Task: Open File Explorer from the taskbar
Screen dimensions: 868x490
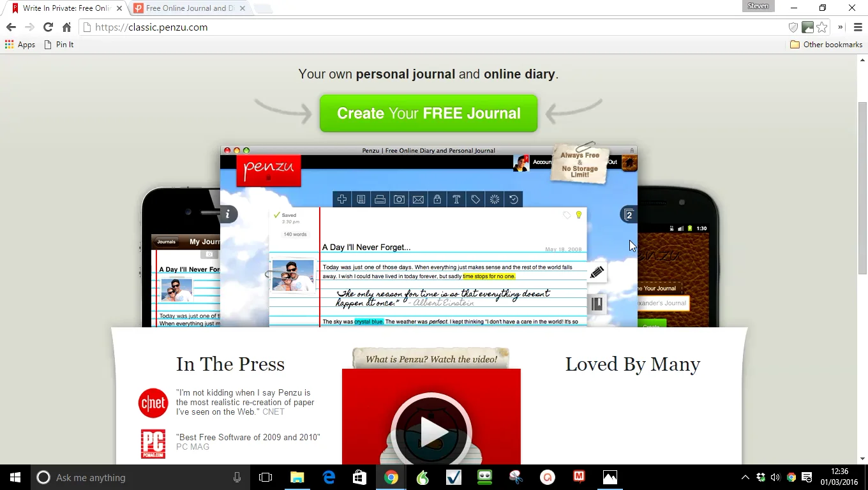Action: click(x=297, y=477)
